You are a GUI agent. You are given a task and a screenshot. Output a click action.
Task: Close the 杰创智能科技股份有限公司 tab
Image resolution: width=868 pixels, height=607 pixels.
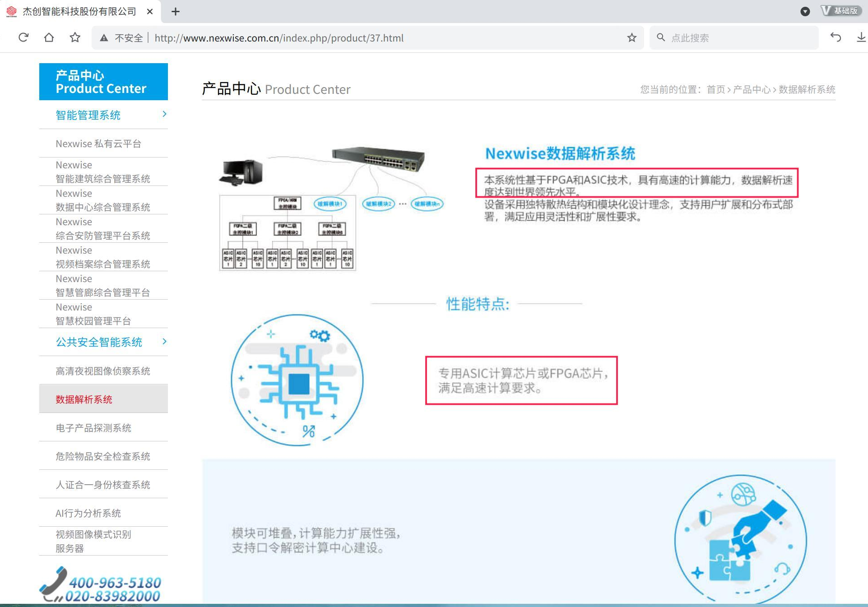coord(150,12)
